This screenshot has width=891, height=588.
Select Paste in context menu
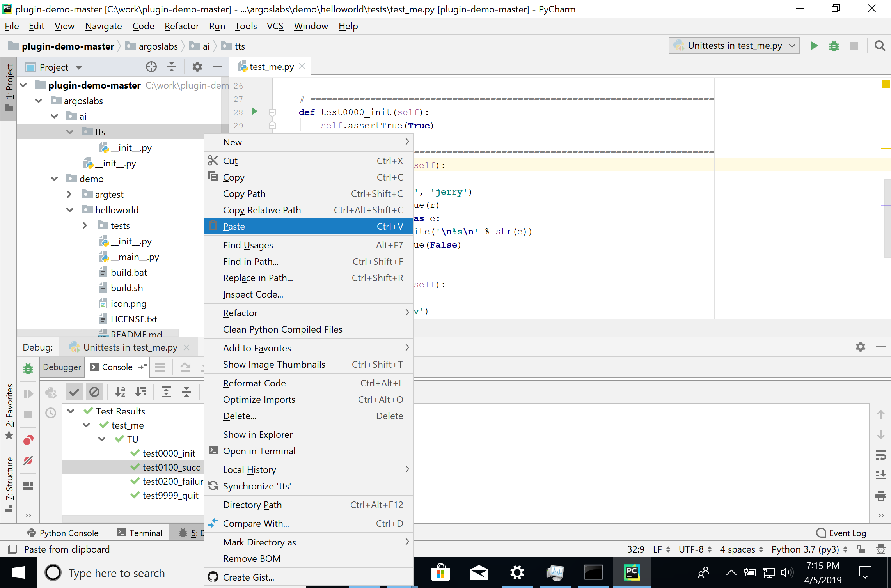click(309, 226)
